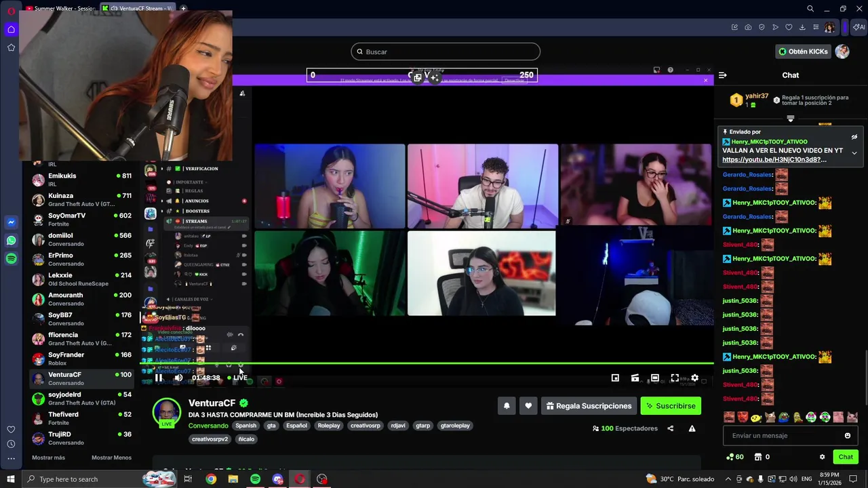
Task: Expand the gift leaderboard handle
Action: 791,119
